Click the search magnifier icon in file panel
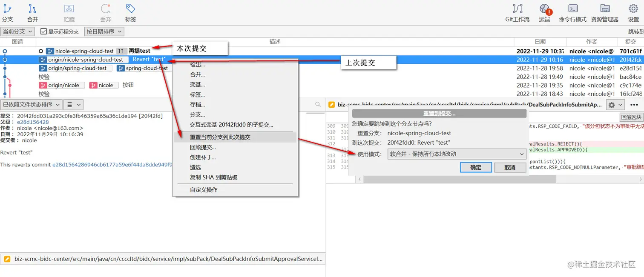Viewport: 644px width, 277px height. 318,104
